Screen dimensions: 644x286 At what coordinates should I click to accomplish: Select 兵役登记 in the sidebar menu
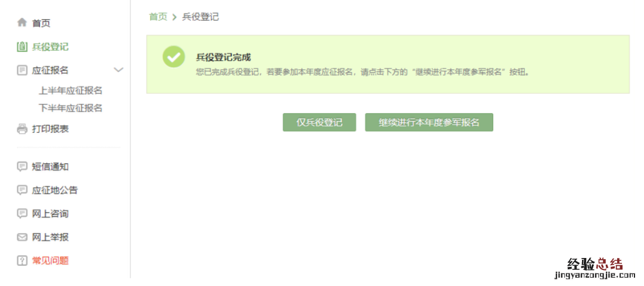click(50, 47)
